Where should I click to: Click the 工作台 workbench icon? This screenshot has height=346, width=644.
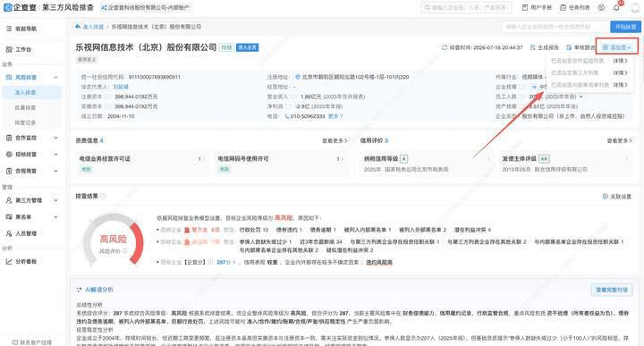pyautogui.click(x=9, y=49)
